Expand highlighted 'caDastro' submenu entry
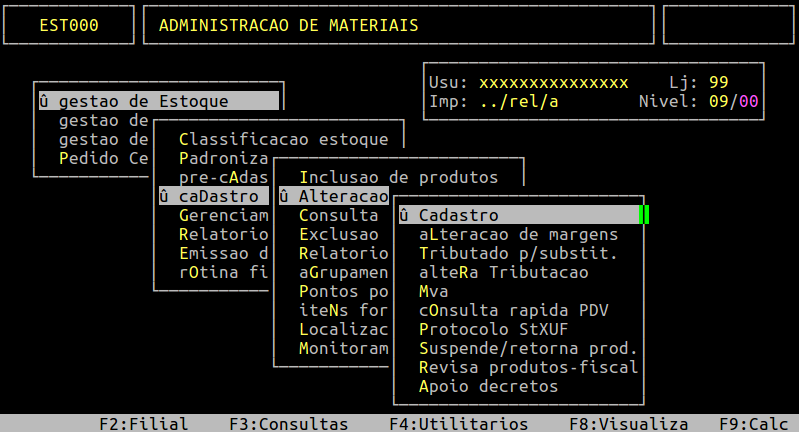Viewport: 799px width, 432px height. (215, 196)
